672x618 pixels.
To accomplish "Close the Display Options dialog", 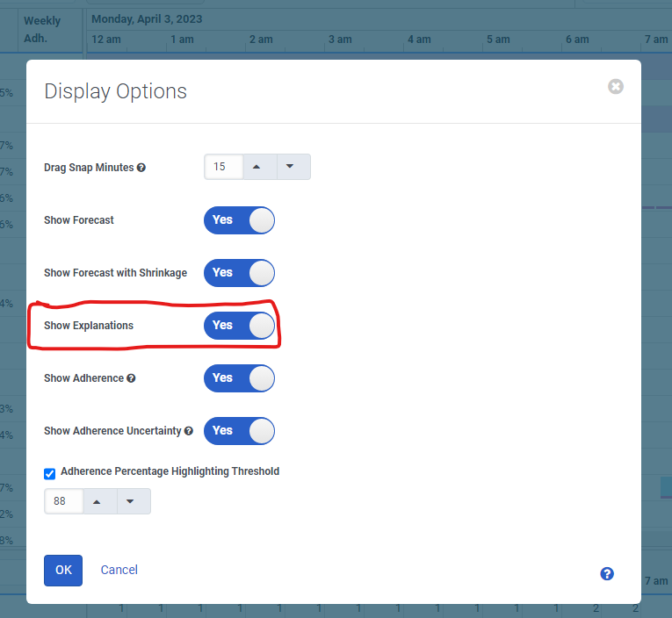I will 616,86.
